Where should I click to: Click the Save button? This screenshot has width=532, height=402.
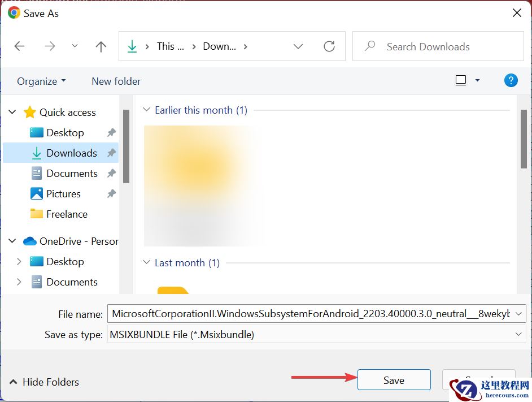tap(394, 379)
